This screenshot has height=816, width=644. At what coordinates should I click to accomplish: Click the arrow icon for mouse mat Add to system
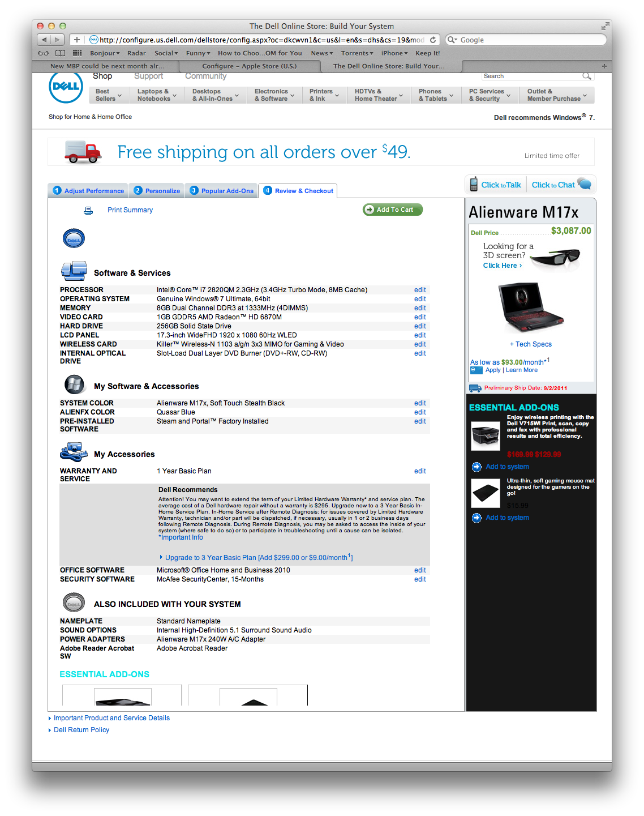tap(476, 518)
